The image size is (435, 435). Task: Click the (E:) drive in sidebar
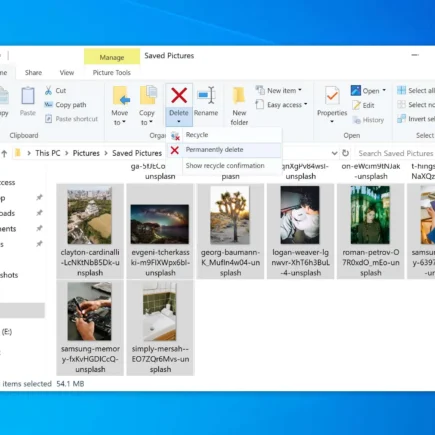(x=7, y=332)
